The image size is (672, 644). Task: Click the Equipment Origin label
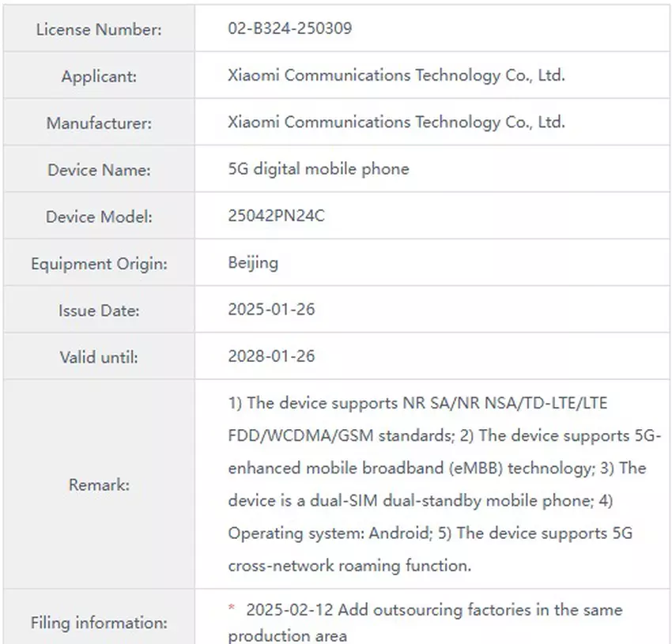[98, 262]
